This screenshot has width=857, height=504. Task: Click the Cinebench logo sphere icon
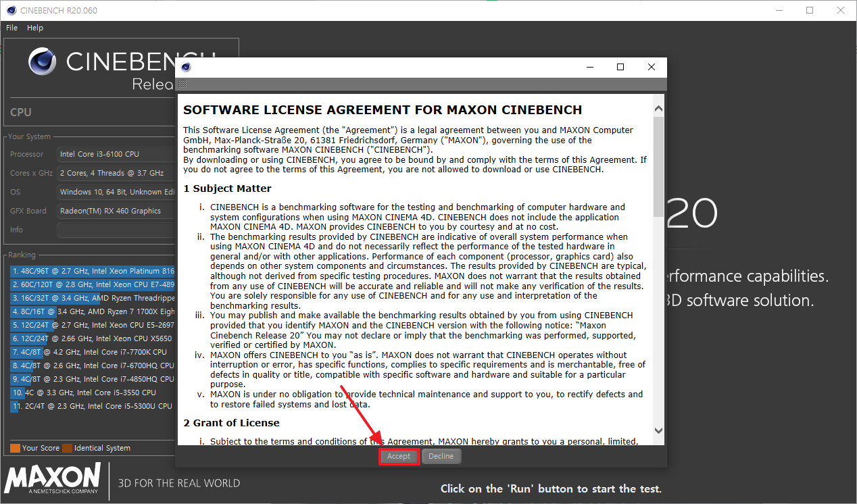pos(43,61)
